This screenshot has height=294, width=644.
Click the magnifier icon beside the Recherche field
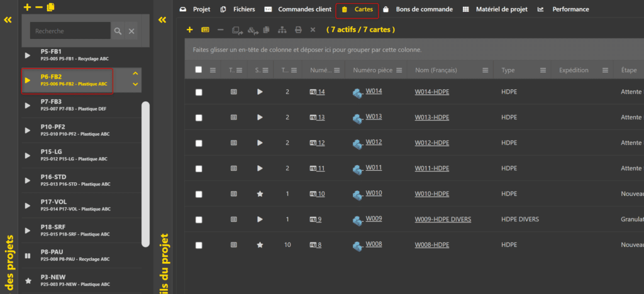tap(118, 31)
